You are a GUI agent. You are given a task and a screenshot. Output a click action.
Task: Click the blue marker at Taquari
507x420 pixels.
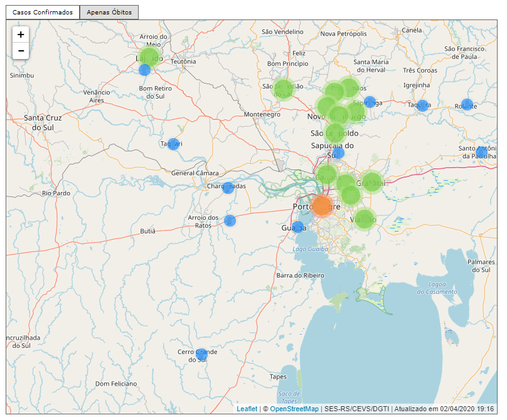(173, 144)
